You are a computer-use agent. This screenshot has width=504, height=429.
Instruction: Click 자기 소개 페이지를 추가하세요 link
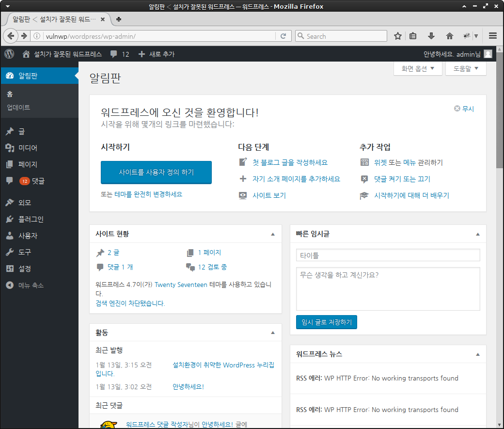pos(296,179)
